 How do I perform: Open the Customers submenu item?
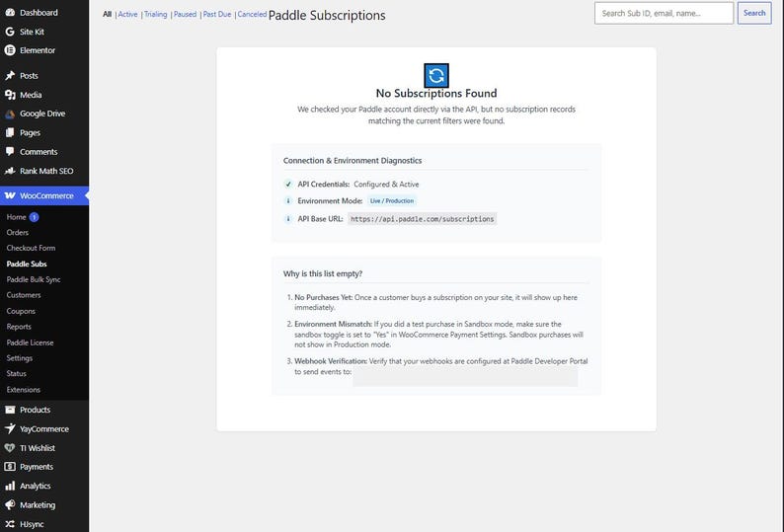pyautogui.click(x=24, y=295)
